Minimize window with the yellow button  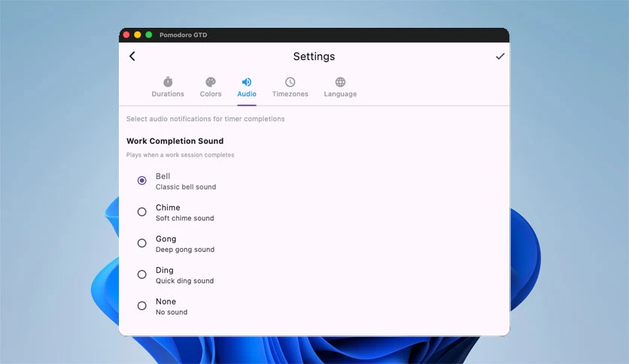(138, 35)
